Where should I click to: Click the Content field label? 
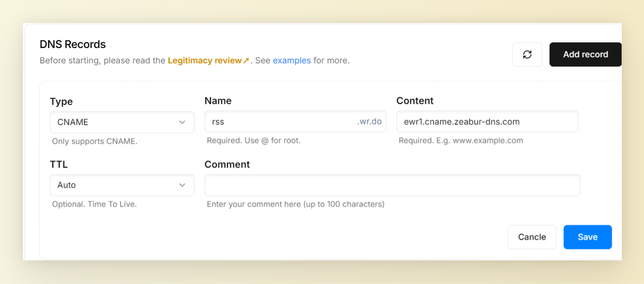(x=415, y=101)
